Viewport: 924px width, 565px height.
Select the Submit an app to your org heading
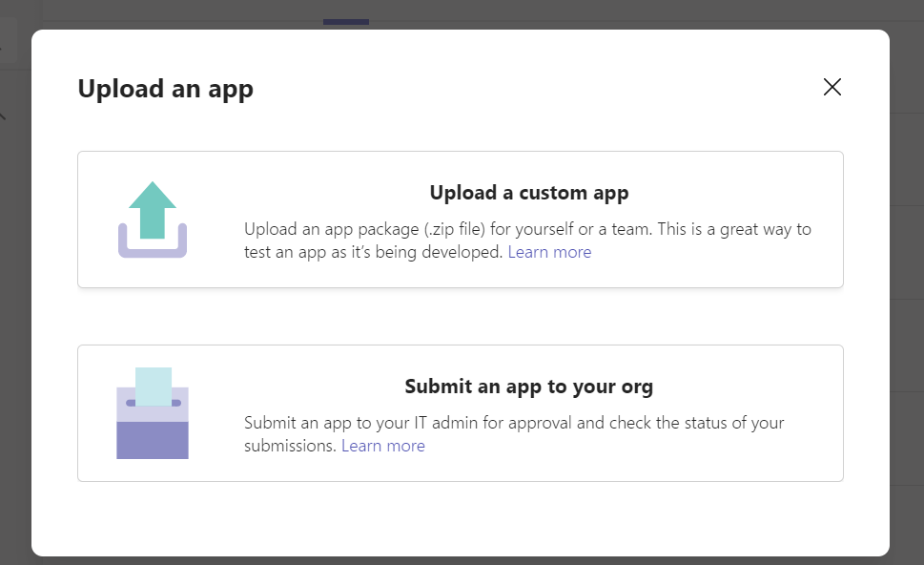[x=528, y=387]
